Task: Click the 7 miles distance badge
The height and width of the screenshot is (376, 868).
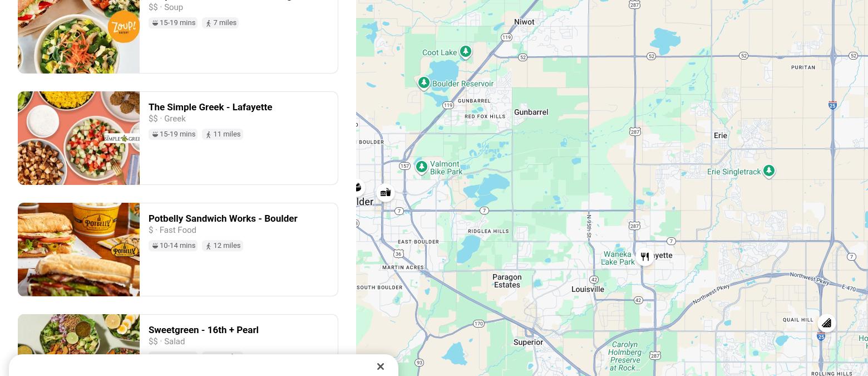Action: pos(220,23)
